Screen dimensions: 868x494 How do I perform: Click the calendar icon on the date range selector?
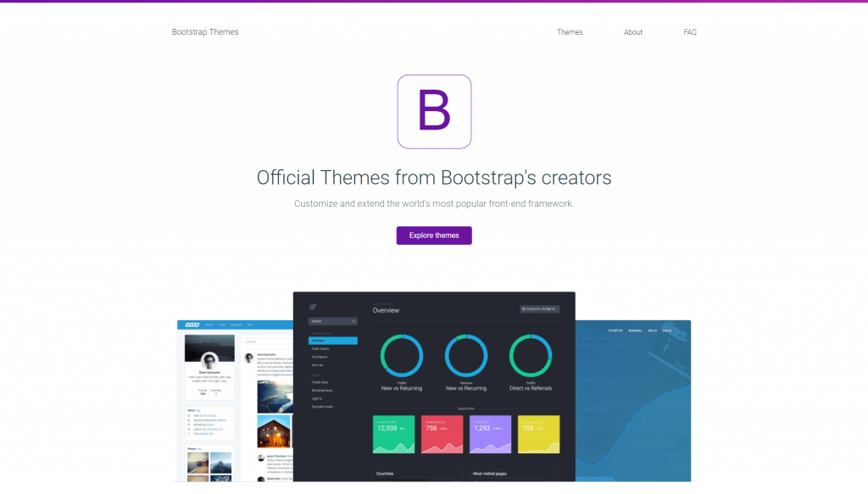[x=523, y=308]
